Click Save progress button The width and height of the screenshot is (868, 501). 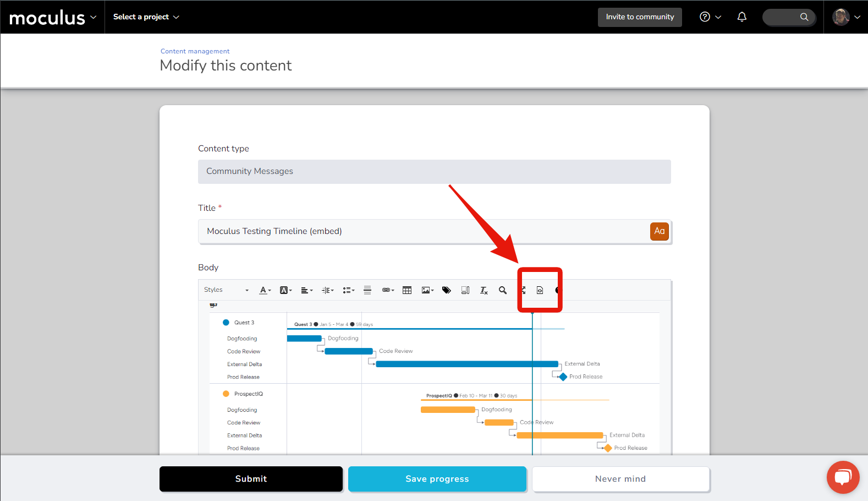[437, 479]
